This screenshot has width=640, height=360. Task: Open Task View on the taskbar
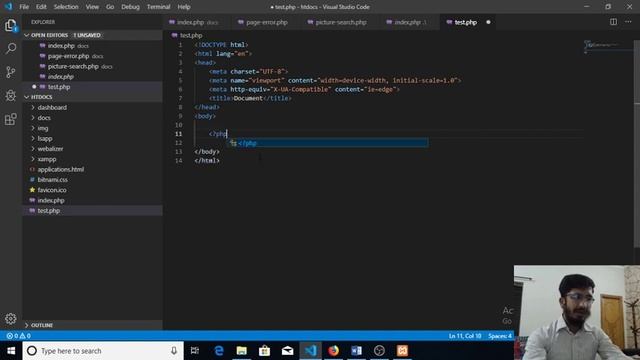point(195,351)
